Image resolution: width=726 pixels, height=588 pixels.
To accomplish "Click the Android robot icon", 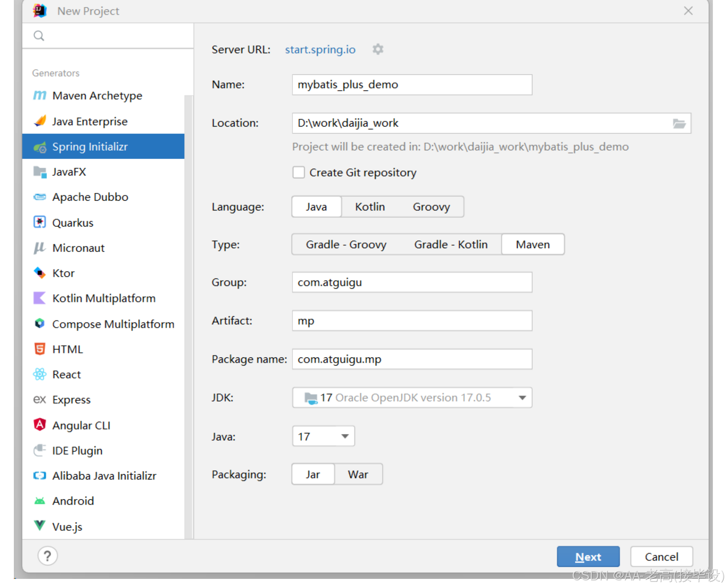I will point(39,501).
